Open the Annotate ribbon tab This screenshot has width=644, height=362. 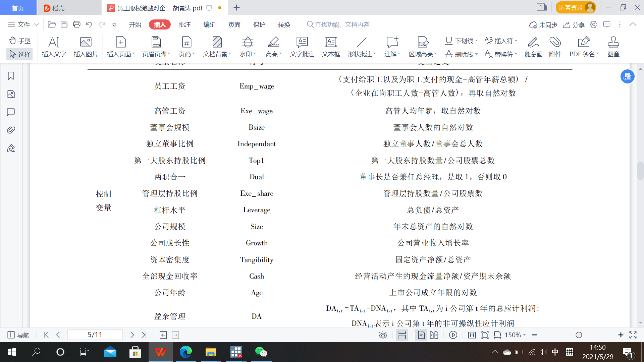click(x=184, y=24)
